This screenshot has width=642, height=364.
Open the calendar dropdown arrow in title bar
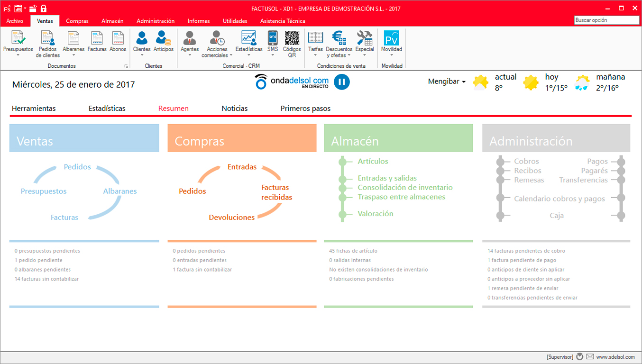[x=25, y=9]
